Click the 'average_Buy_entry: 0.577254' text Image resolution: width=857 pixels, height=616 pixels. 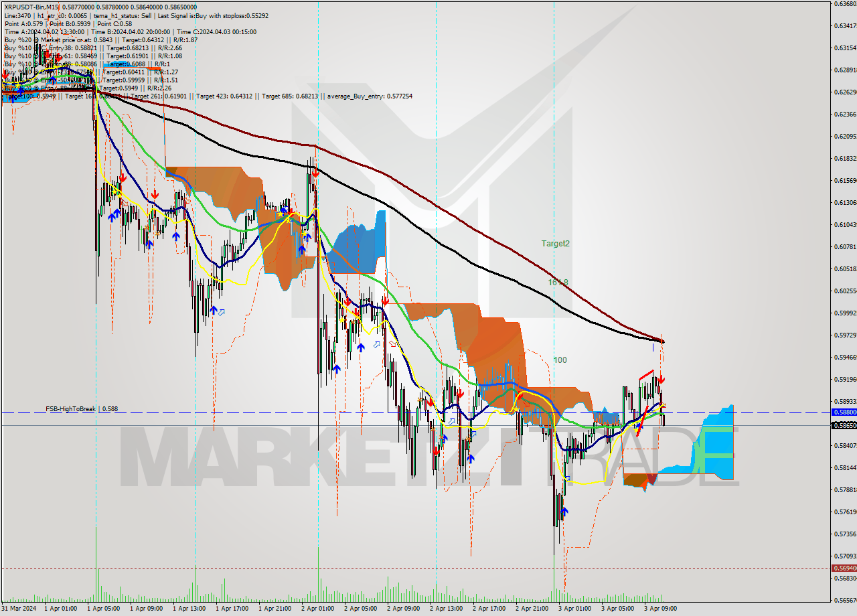coord(370,96)
